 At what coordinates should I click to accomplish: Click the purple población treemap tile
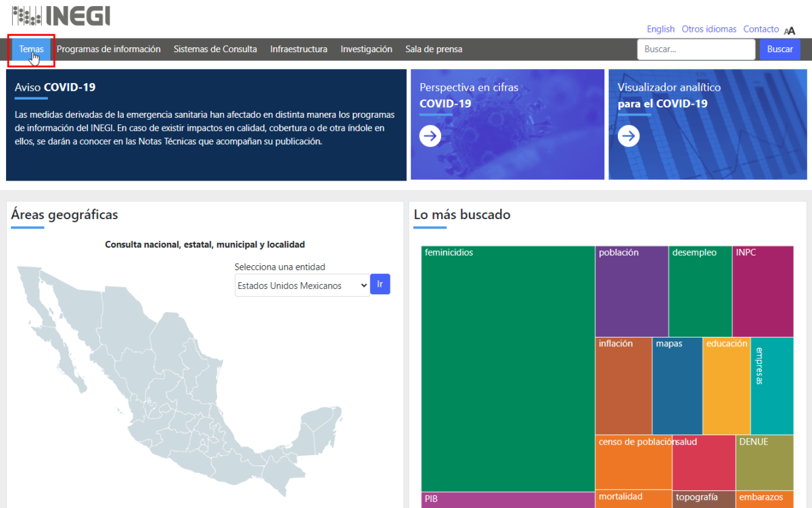click(x=631, y=291)
